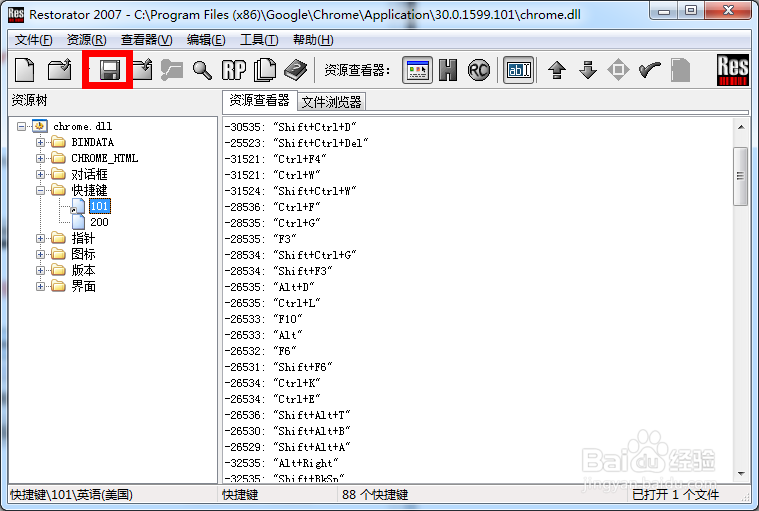
Task: Expand the 图标 folder
Action: click(40, 254)
